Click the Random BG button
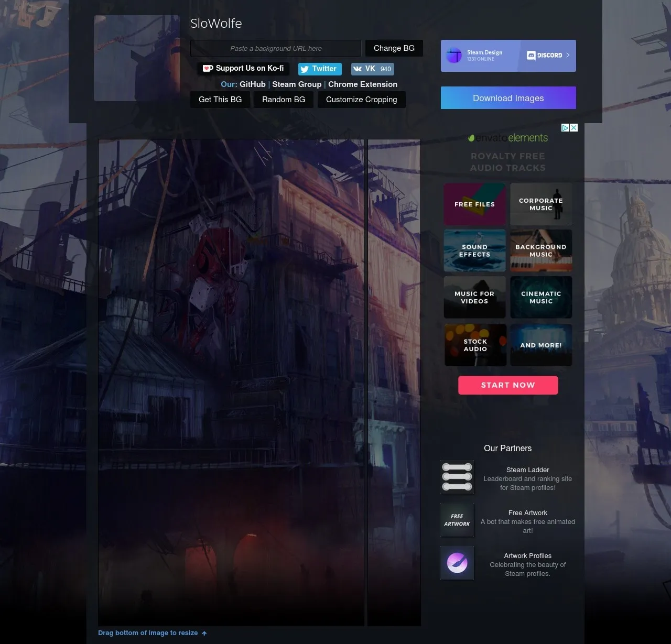The height and width of the screenshot is (644, 671). (284, 100)
